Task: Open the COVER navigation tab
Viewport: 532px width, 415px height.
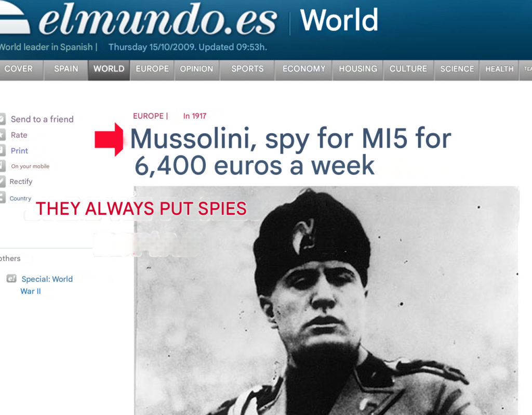Action: [18, 69]
